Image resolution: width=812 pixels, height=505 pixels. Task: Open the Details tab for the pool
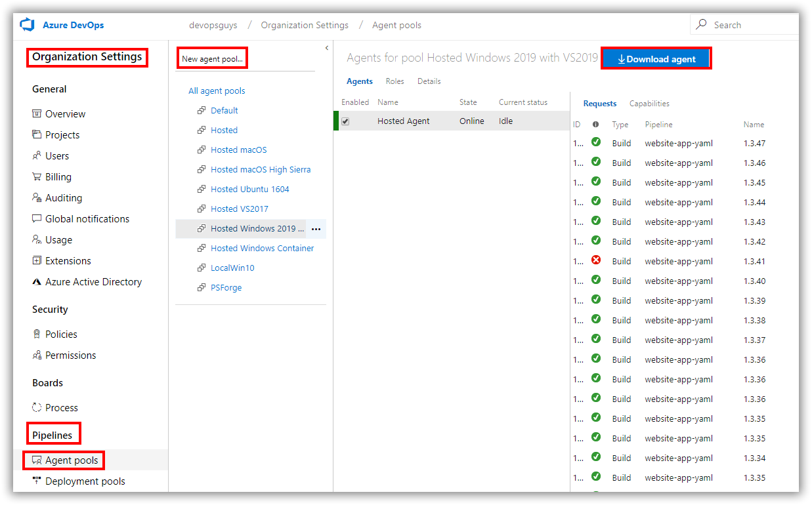tap(429, 81)
